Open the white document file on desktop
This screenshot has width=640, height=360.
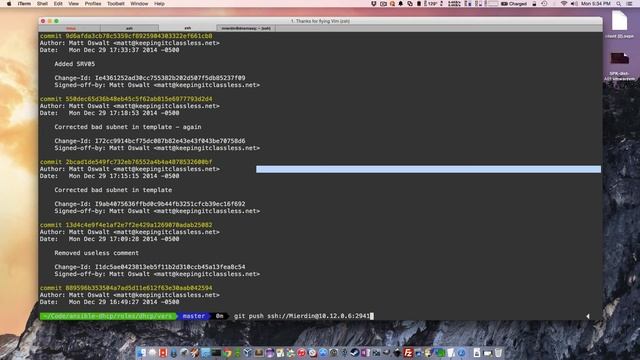pos(619,21)
